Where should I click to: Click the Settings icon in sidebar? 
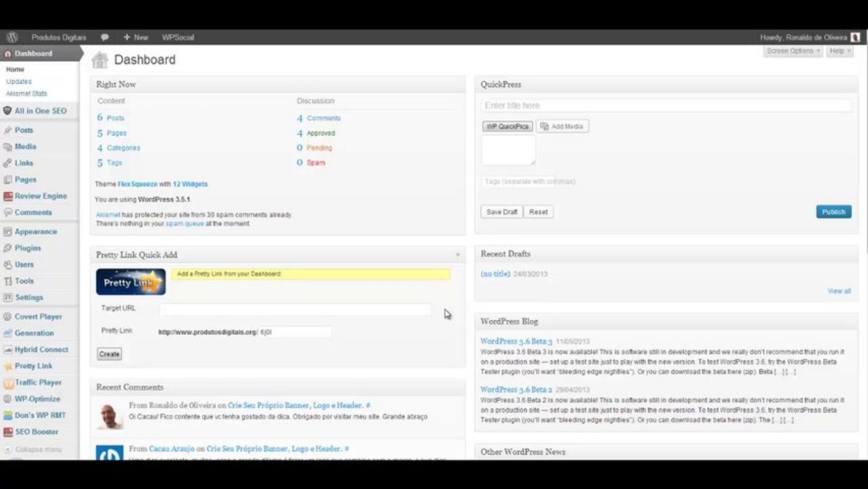[x=7, y=297]
